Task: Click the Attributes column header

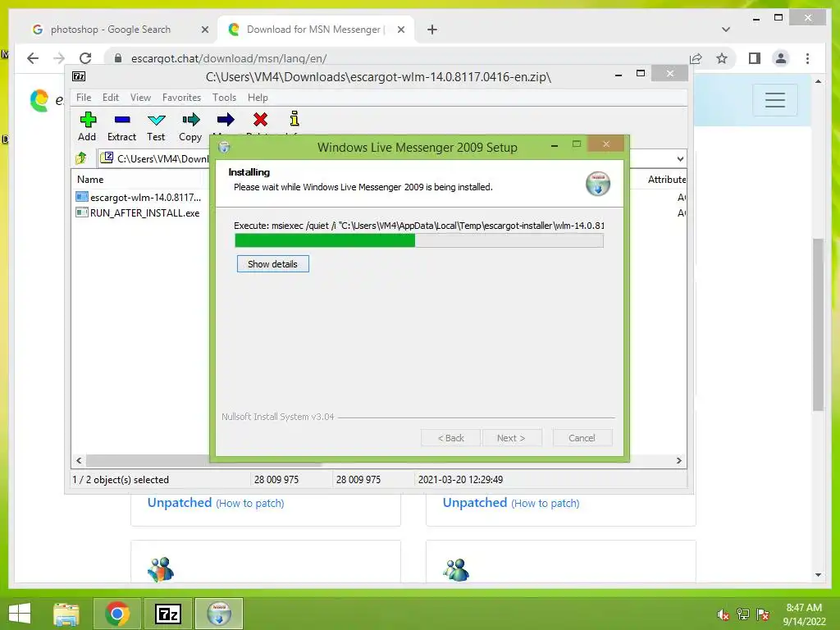Action: [x=666, y=180]
